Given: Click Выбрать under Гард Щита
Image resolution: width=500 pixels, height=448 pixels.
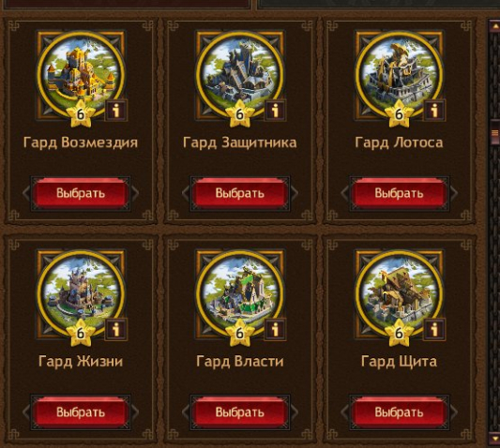Looking at the screenshot, I should [x=400, y=412].
